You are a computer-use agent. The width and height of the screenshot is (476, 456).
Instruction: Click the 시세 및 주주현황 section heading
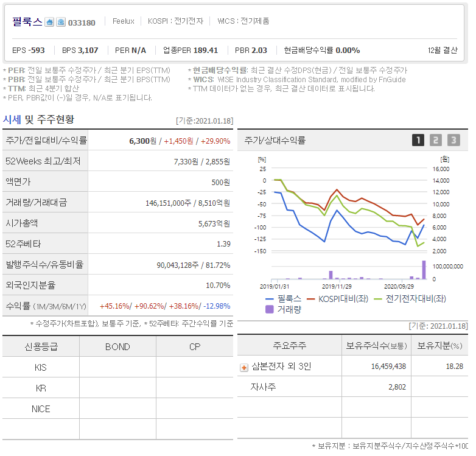point(38,119)
